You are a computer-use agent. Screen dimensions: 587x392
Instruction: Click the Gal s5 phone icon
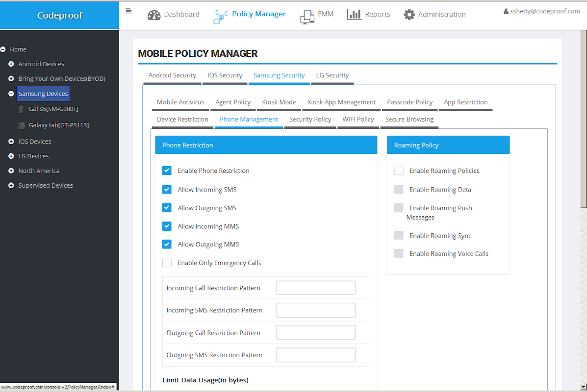tap(21, 109)
